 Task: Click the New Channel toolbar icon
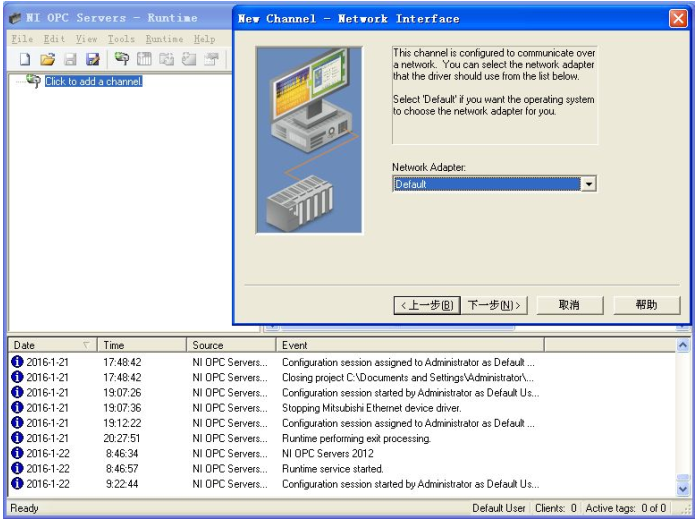coord(121,59)
